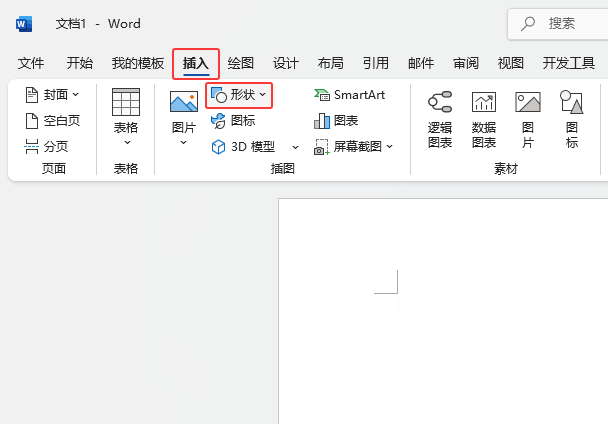The image size is (608, 424).
Task: Click the 数据图表 data chart icon
Action: tap(484, 102)
